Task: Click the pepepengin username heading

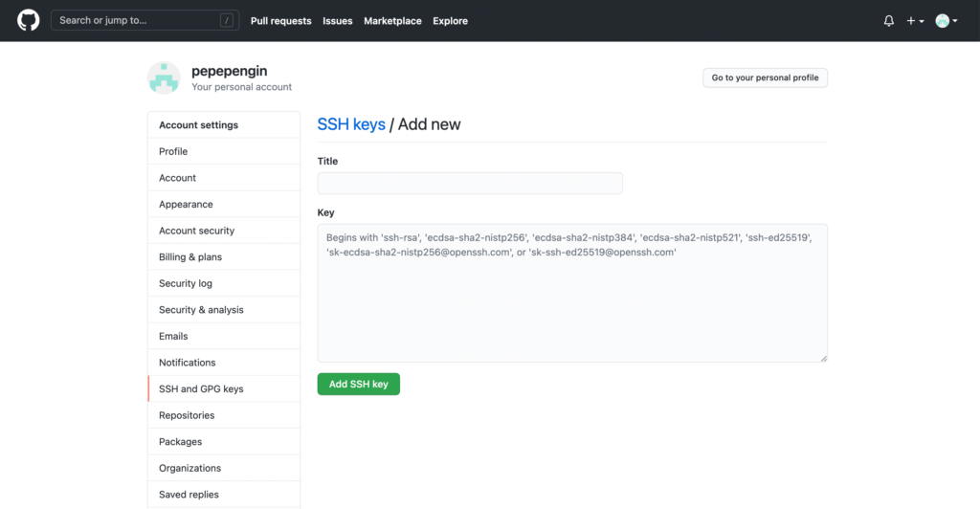Action: (x=230, y=71)
